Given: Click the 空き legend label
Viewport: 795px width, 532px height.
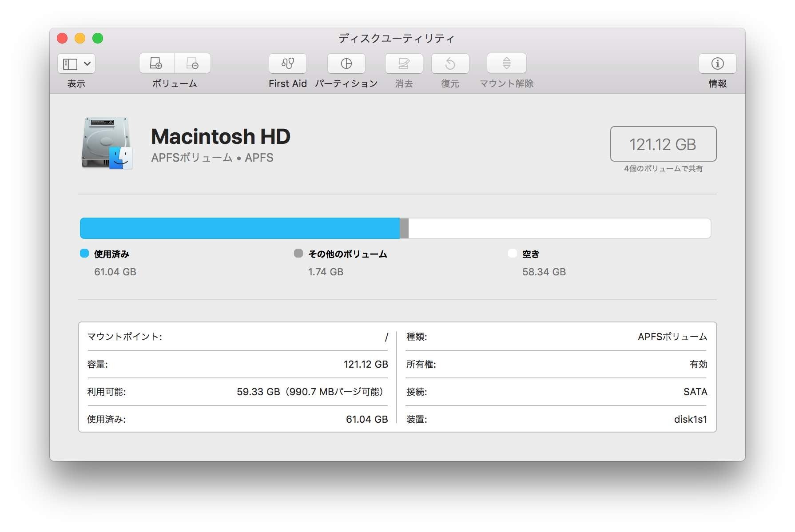Looking at the screenshot, I should (531, 254).
